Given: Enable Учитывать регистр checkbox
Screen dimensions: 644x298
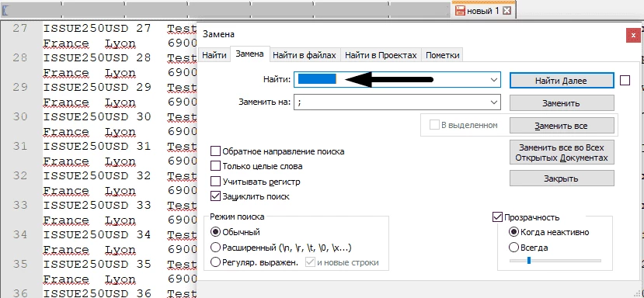Looking at the screenshot, I should pyautogui.click(x=215, y=181).
